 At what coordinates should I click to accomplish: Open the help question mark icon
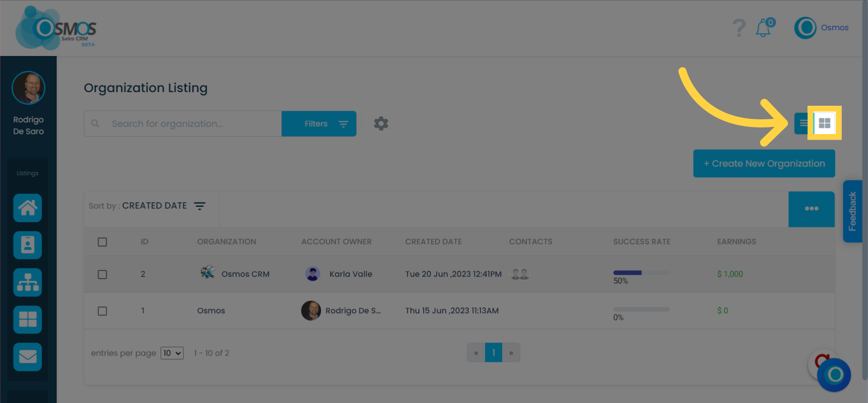click(739, 28)
